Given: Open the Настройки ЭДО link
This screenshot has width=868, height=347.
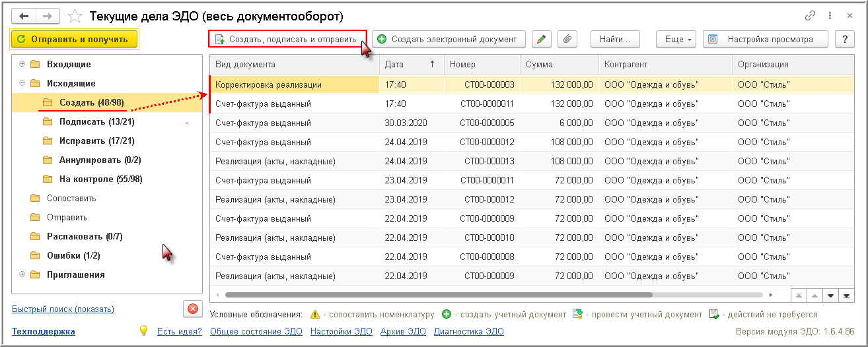Looking at the screenshot, I should (x=341, y=332).
